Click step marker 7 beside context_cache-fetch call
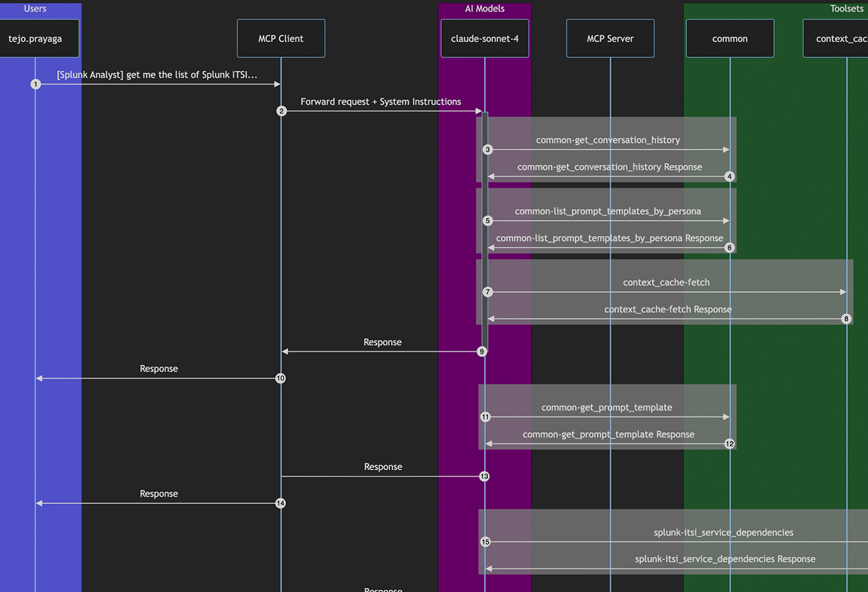The width and height of the screenshot is (868, 592). [487, 291]
